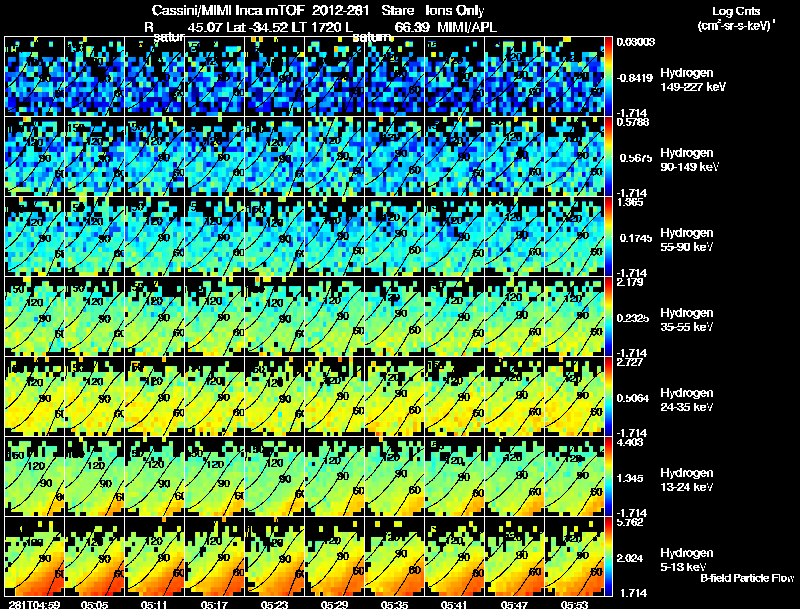
Task: Click the Hydrogen 24-35 keV label
Action: pyautogui.click(x=687, y=400)
